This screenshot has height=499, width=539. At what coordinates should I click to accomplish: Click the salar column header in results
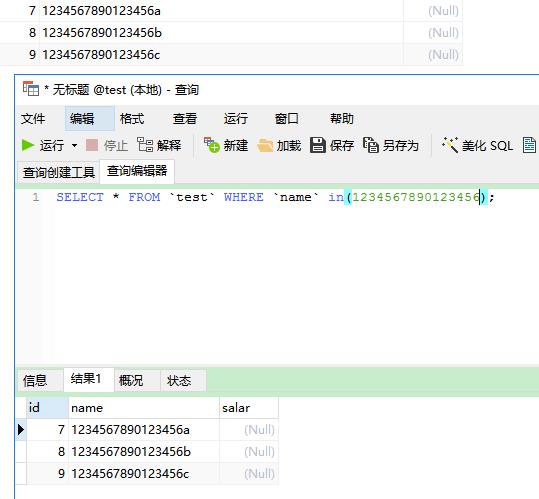[249, 408]
